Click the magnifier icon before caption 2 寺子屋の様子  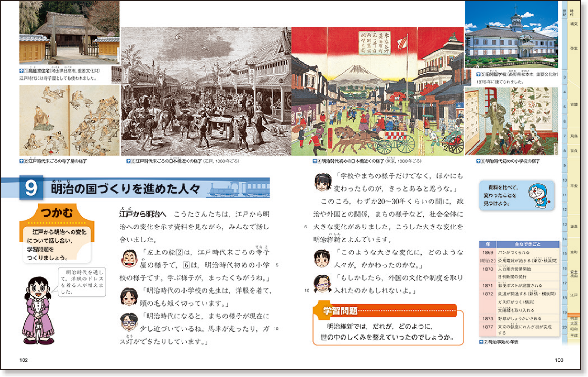pyautogui.click(x=22, y=161)
